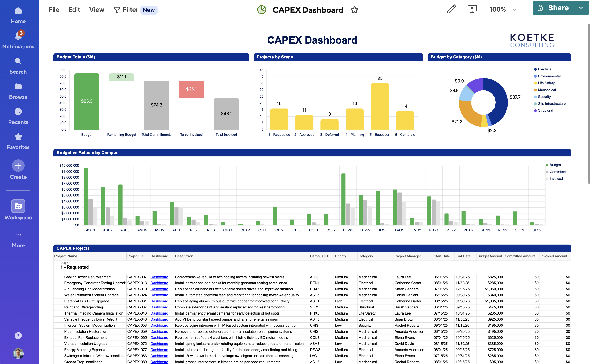Open Notifications bell with badge
Image resolution: width=590 pixels, height=364 pixels.
[x=18, y=36]
